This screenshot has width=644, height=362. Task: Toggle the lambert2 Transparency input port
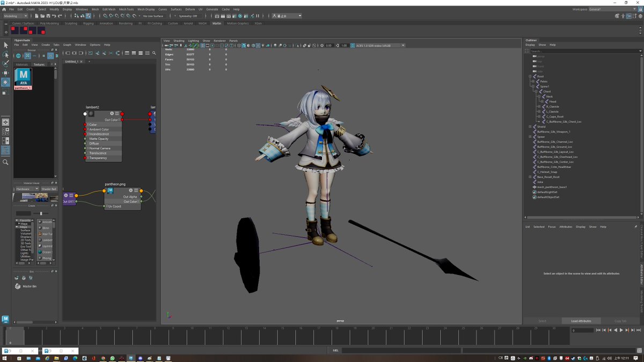pos(85,158)
